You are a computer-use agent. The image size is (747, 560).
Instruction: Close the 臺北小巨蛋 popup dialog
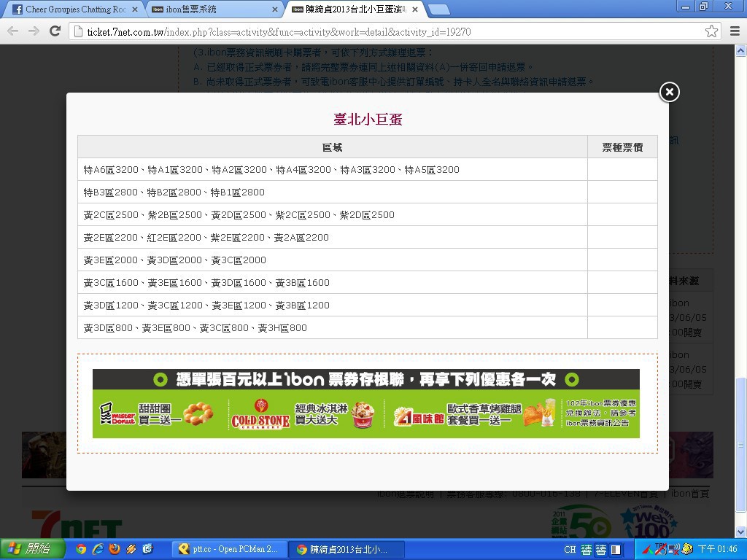click(x=669, y=92)
